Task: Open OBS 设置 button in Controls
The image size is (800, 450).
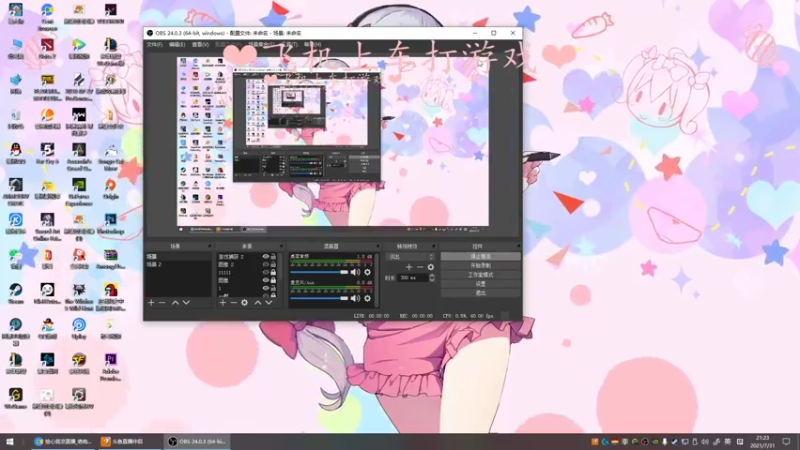Action: [x=480, y=284]
